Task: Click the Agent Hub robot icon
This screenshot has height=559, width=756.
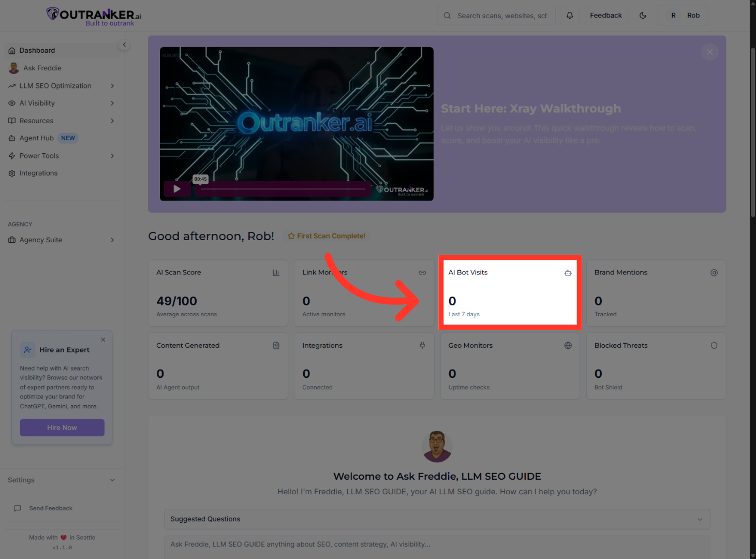Action: [x=12, y=138]
